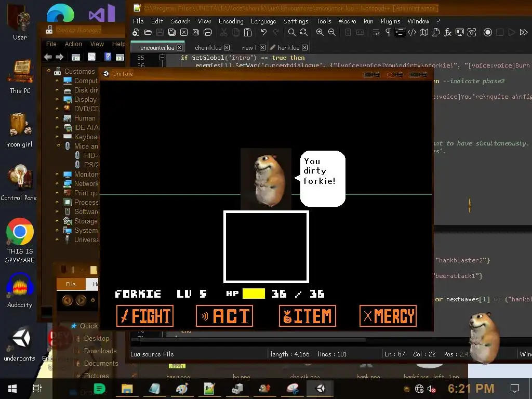Start macro recording with the record button
This screenshot has width=532, height=399.
point(487,32)
